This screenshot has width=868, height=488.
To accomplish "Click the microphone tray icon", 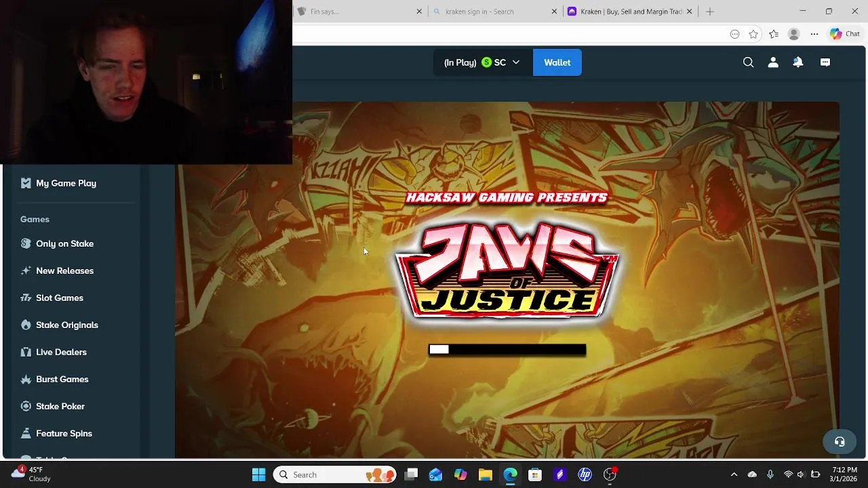I will 770,474.
